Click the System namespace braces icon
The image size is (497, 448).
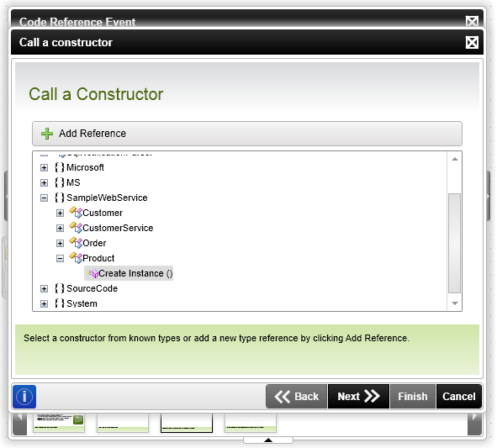pos(60,303)
